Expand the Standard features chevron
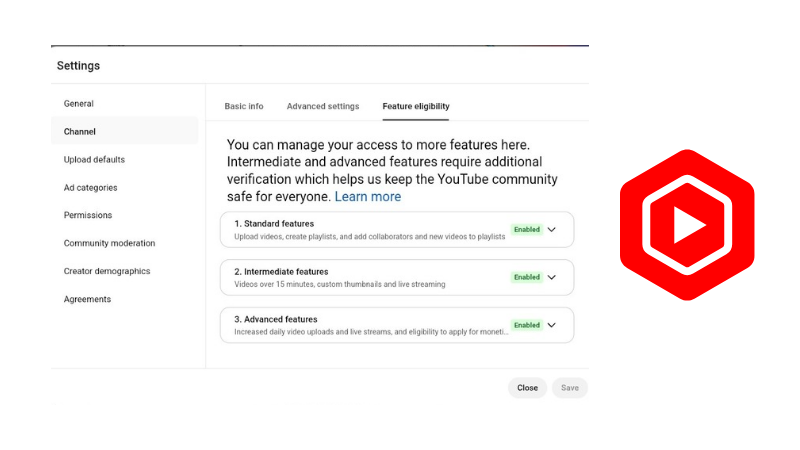800x450 pixels. point(552,230)
